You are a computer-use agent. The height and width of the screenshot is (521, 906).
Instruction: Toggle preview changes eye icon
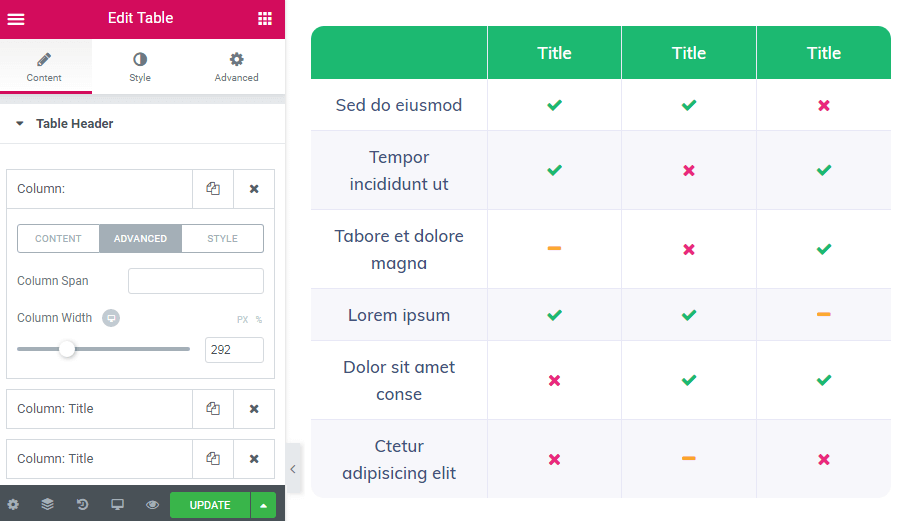coord(152,504)
